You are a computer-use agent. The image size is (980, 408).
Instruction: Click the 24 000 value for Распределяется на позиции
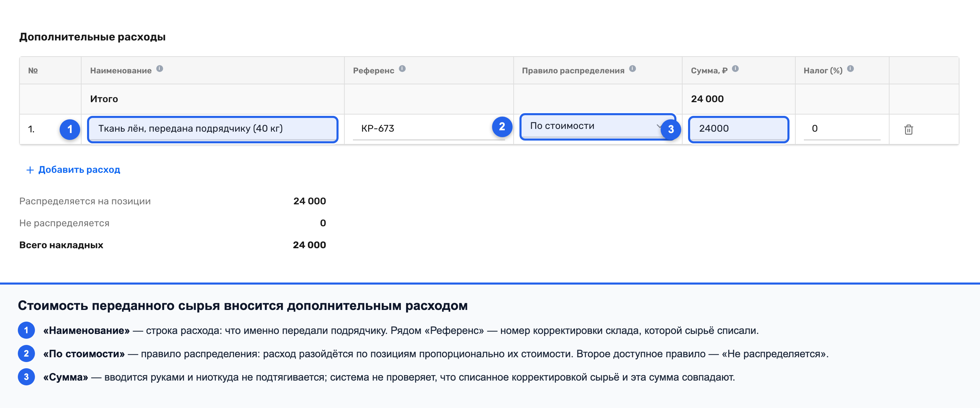pos(309,201)
